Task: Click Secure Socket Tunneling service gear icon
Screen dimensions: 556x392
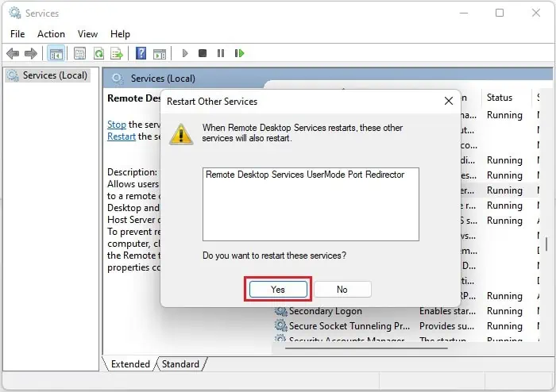Action: 280,326
